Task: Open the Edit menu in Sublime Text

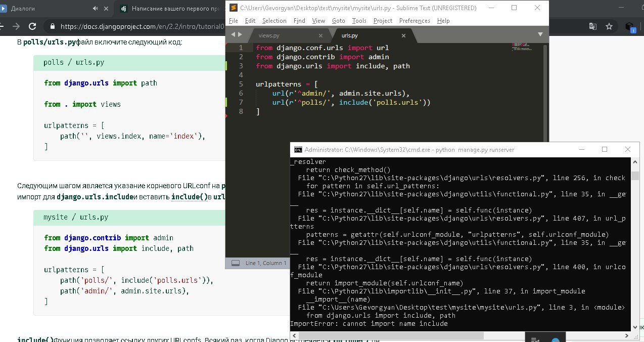Action: coord(250,21)
